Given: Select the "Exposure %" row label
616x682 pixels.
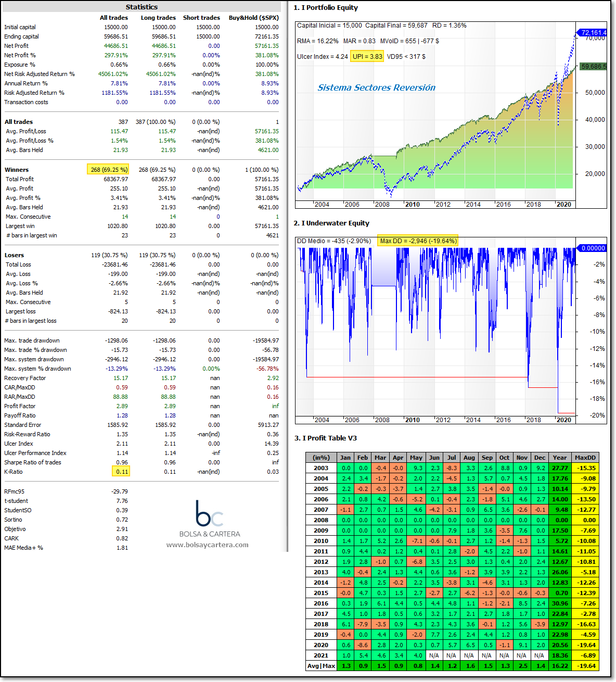Looking at the screenshot, I should 20,65.
